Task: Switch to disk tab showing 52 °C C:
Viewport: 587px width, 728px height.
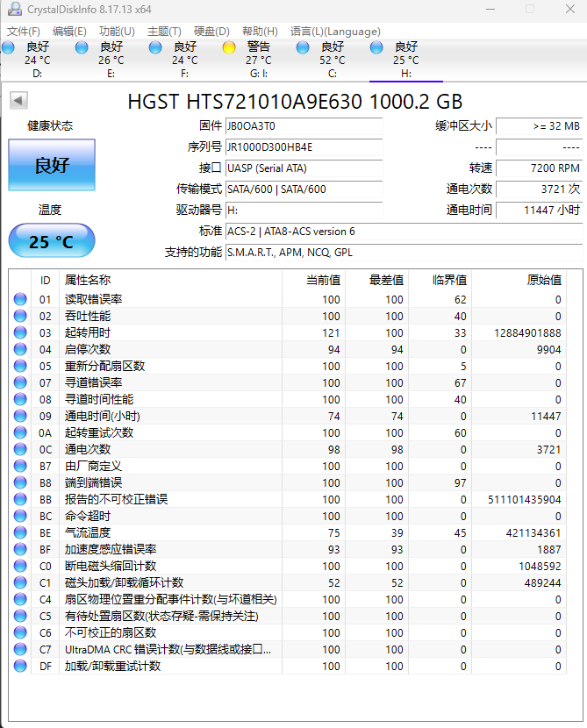Action: [332, 60]
